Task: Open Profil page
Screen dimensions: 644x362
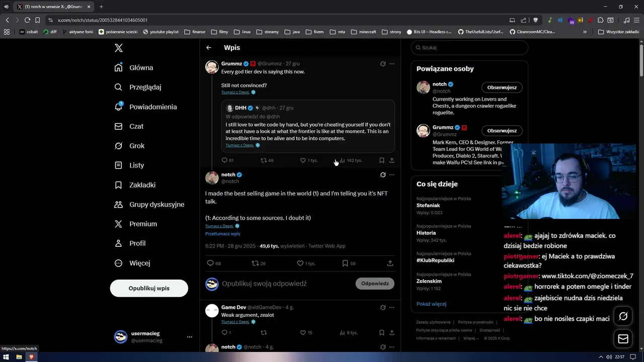Action: (x=130, y=243)
